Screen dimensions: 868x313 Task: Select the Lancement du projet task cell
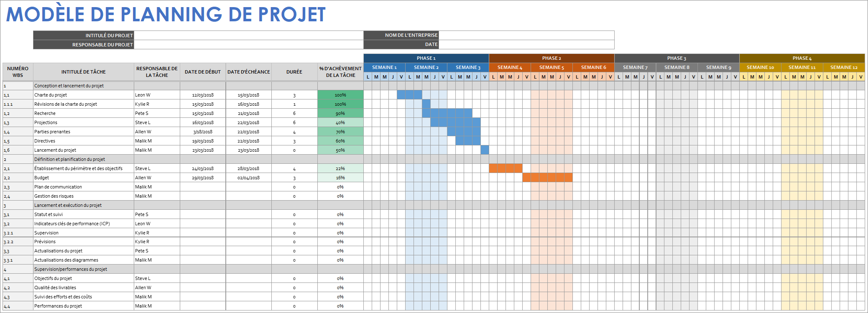pos(84,150)
